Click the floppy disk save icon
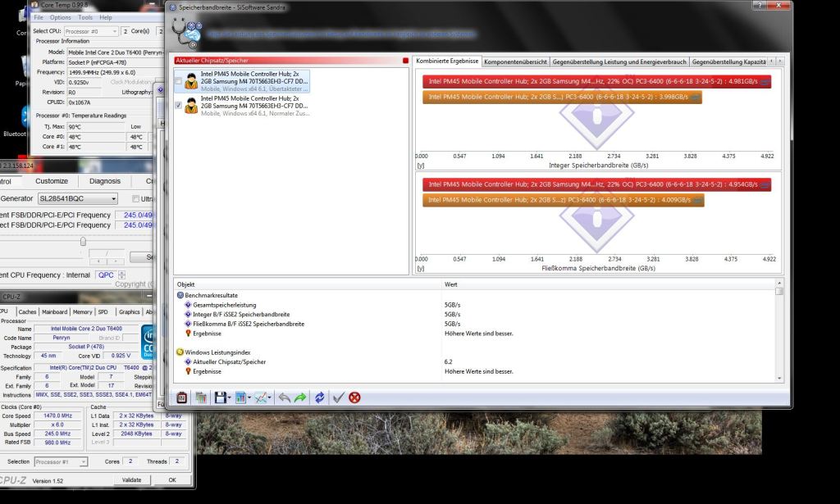Screen dimensions: 840x504 point(220,397)
